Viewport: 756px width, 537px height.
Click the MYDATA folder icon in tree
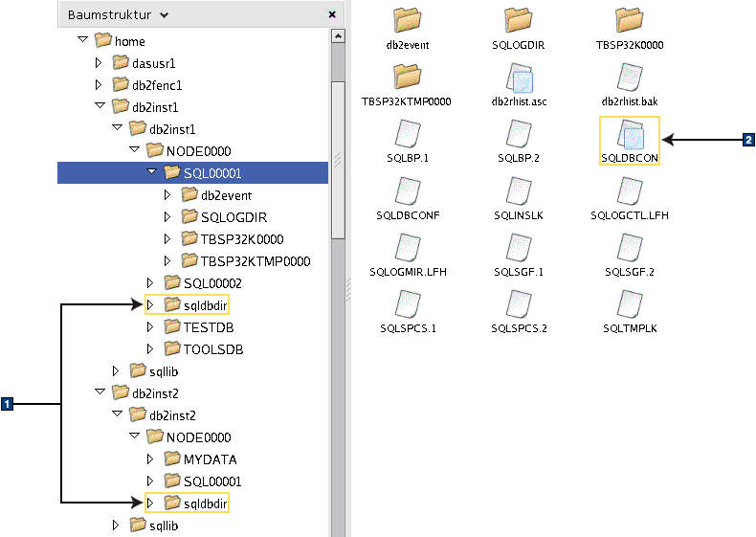pos(172,459)
